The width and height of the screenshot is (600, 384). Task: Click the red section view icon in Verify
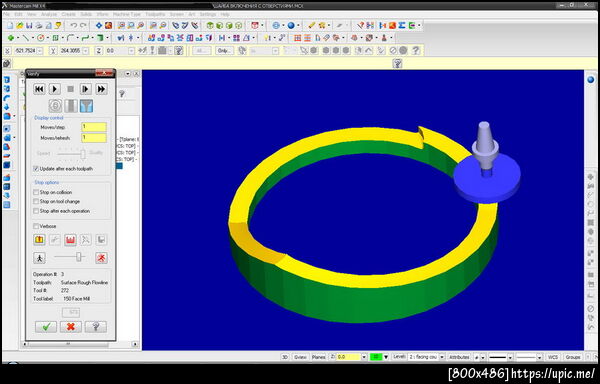pos(70,240)
